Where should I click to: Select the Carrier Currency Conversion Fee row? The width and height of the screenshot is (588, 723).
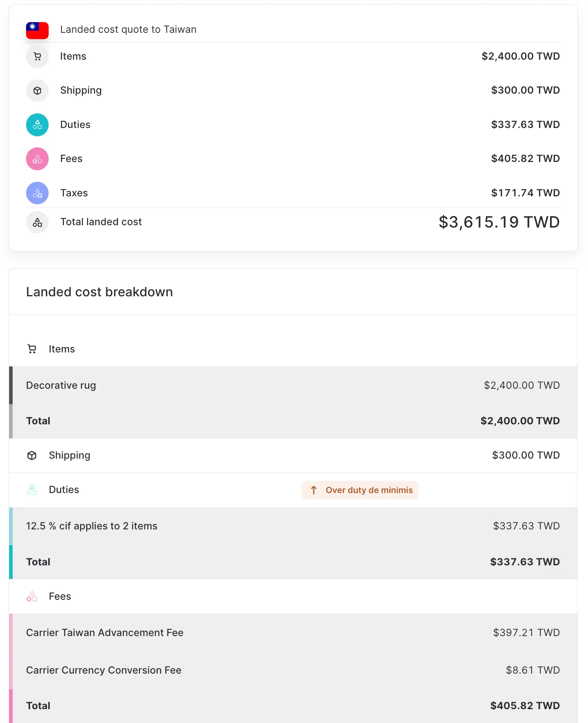pos(292,670)
